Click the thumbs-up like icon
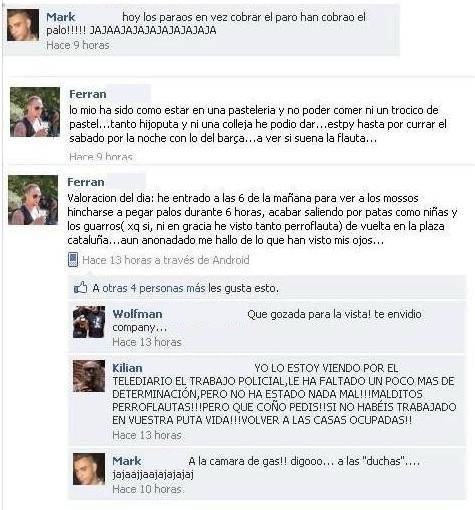The image size is (475, 510). pos(80,287)
